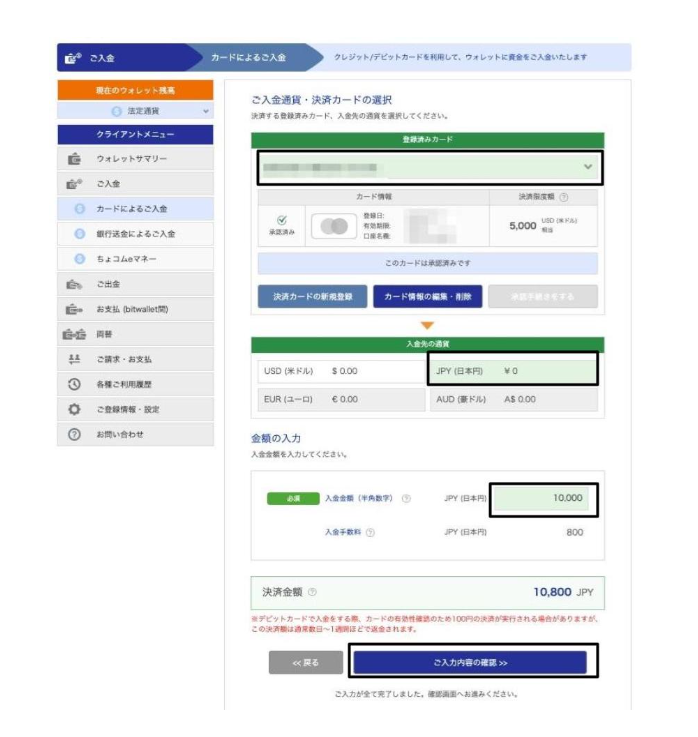Image resolution: width=698 pixels, height=737 pixels.
Task: Click the withdrawal (ご出金) icon
Action: click(74, 284)
